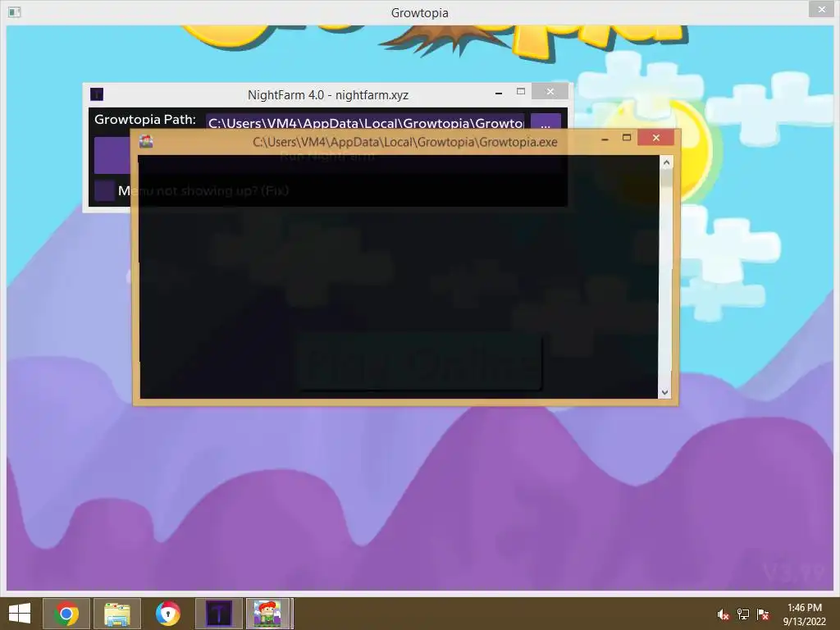Click the Growtopia Path label
This screenshot has width=840, height=630.
145,120
